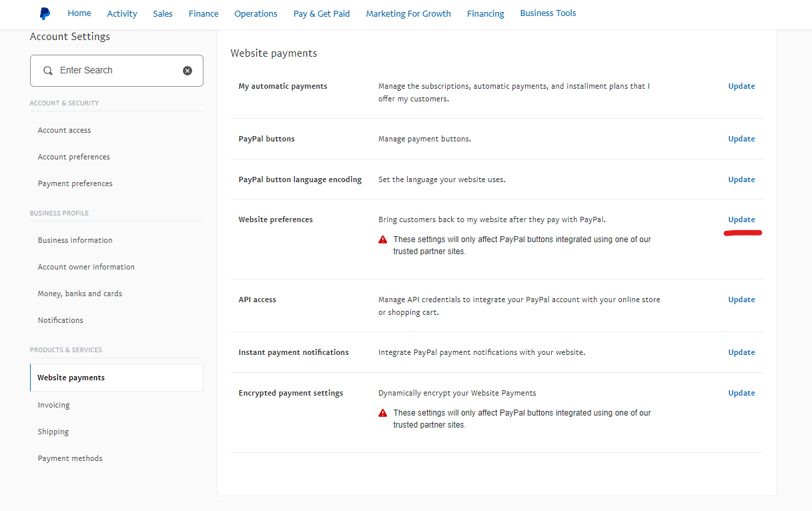This screenshot has width=812, height=511.
Task: Select Operations in the top navigation
Action: click(x=256, y=13)
